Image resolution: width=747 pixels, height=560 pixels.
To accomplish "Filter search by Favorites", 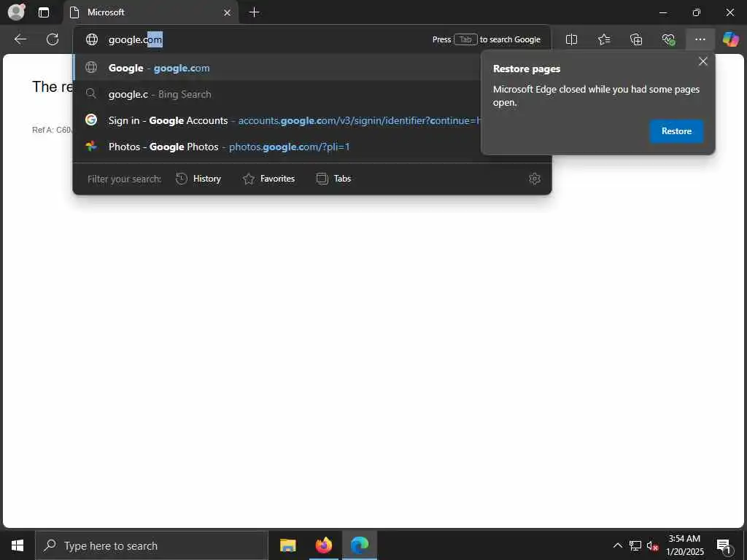I will click(268, 179).
